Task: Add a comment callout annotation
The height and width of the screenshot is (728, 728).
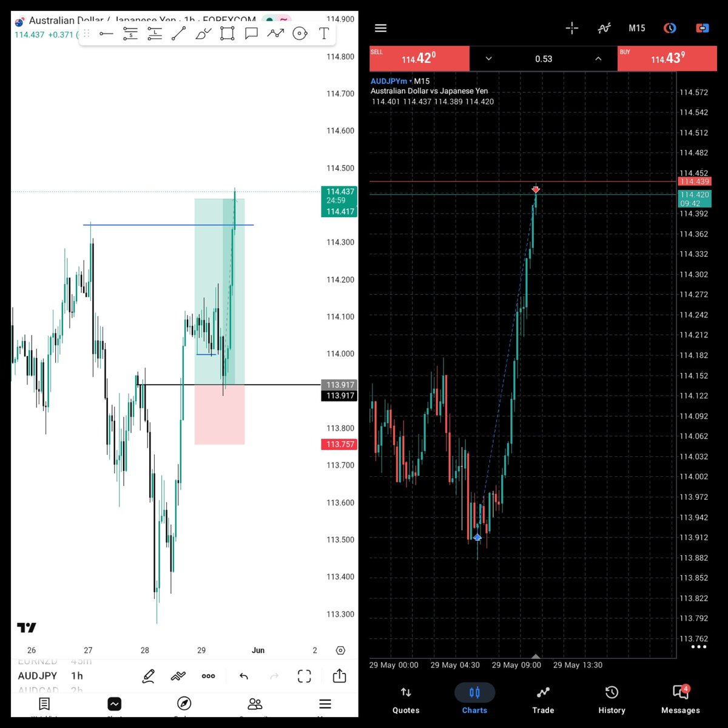Action: pos(251,34)
